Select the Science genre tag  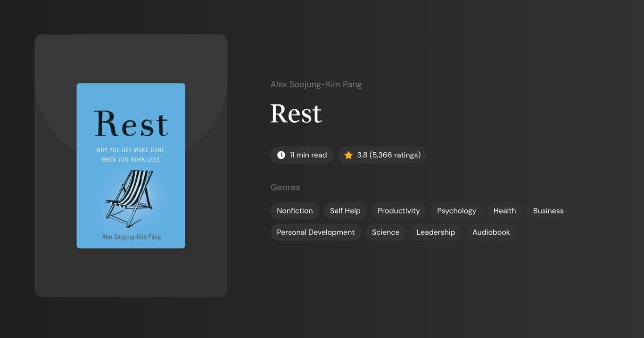[x=386, y=232]
